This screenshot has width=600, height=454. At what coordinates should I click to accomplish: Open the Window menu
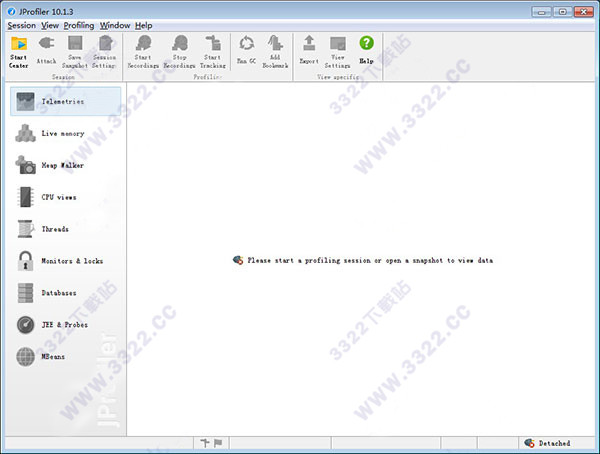point(115,26)
